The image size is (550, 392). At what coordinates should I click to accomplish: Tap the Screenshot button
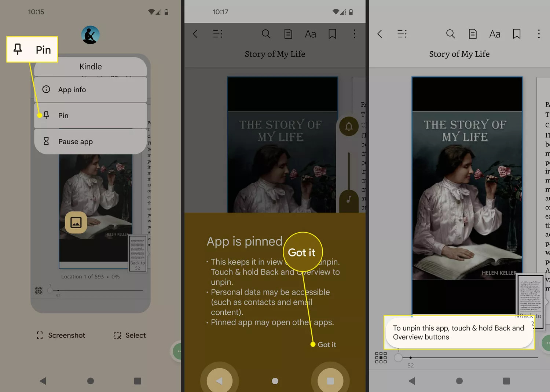61,335
